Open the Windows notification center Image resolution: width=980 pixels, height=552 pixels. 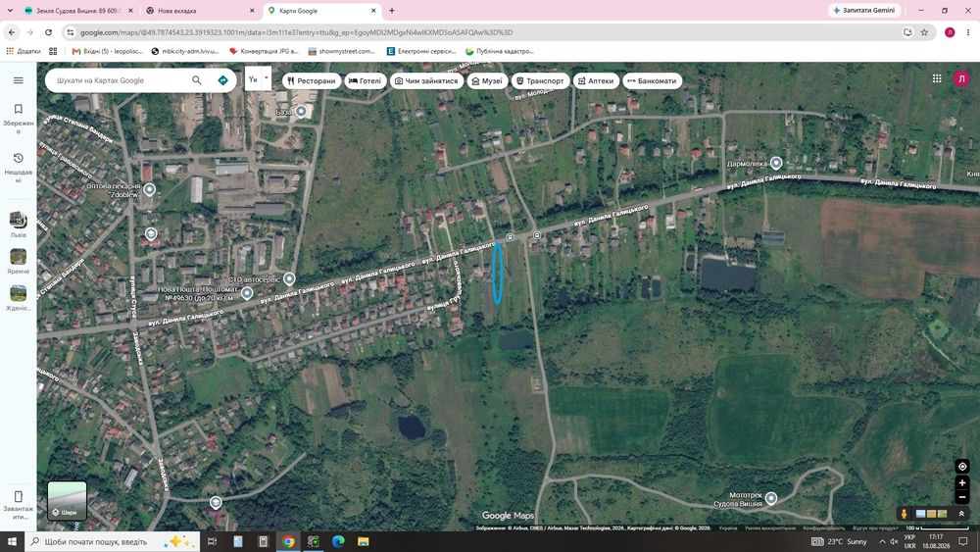(x=963, y=541)
